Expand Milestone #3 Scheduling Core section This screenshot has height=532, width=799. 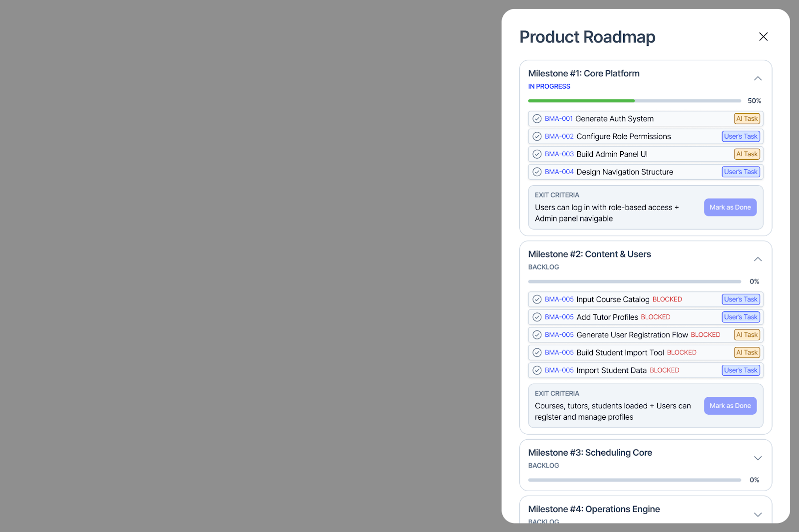pos(758,458)
